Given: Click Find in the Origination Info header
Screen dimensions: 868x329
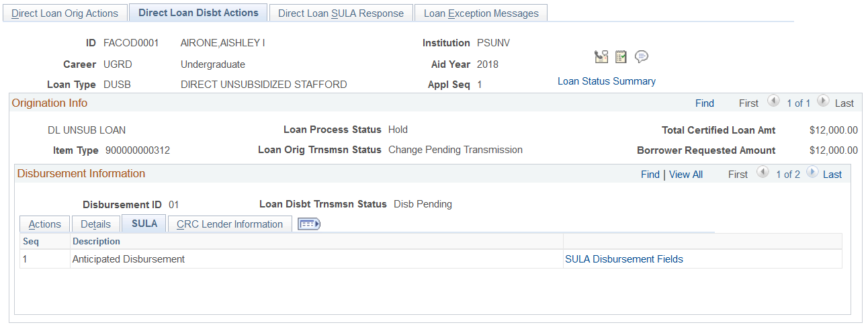Looking at the screenshot, I should [705, 103].
